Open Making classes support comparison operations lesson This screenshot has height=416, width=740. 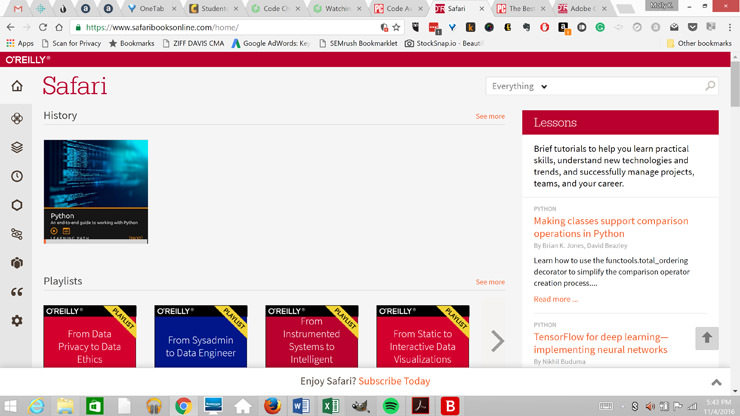point(611,227)
